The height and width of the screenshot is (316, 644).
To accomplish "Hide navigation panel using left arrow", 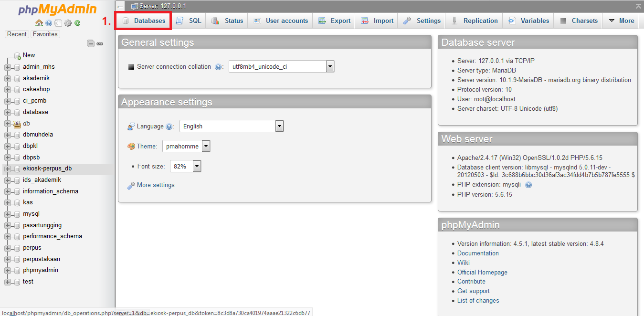I will click(x=120, y=6).
